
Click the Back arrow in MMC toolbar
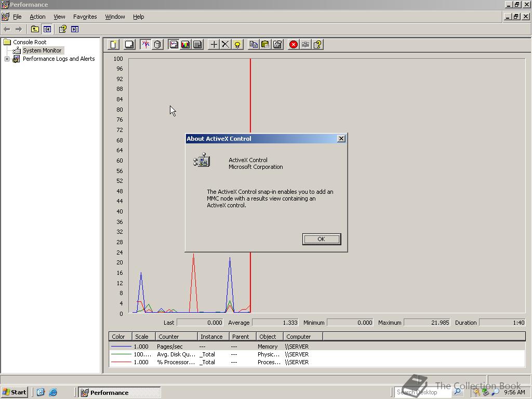7,29
